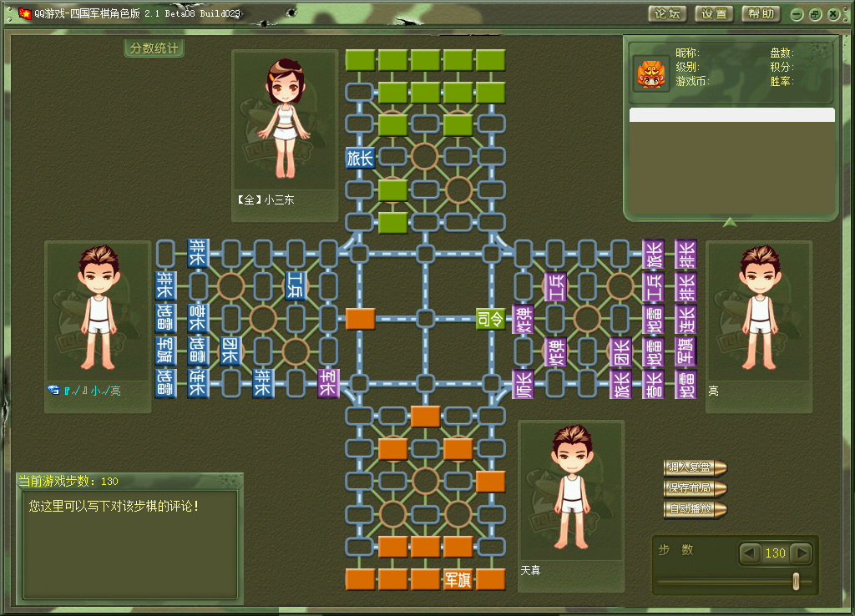The image size is (855, 616).
Task: Click the monkey avatar icon in info panel
Action: [650, 74]
